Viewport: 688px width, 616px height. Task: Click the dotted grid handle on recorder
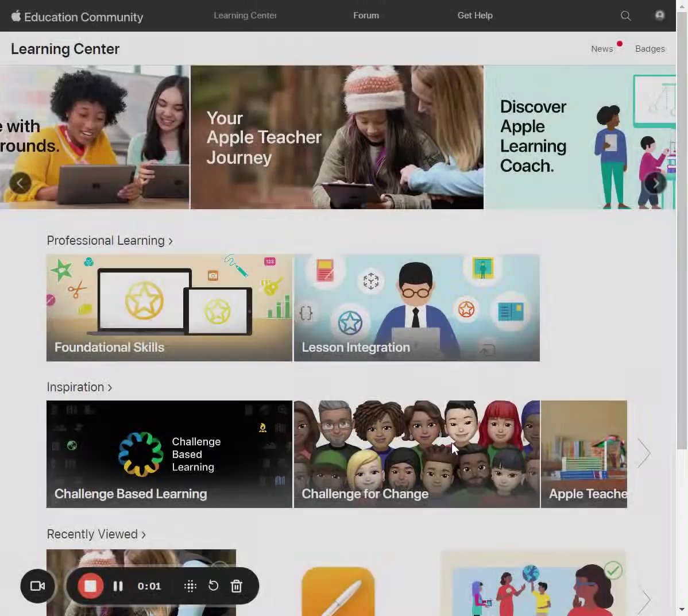pos(190,586)
